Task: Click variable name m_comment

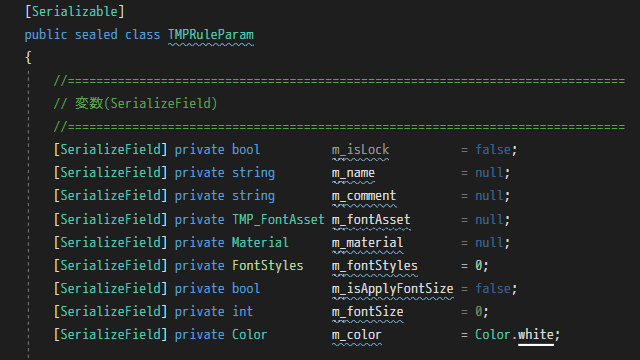Action: (364, 196)
